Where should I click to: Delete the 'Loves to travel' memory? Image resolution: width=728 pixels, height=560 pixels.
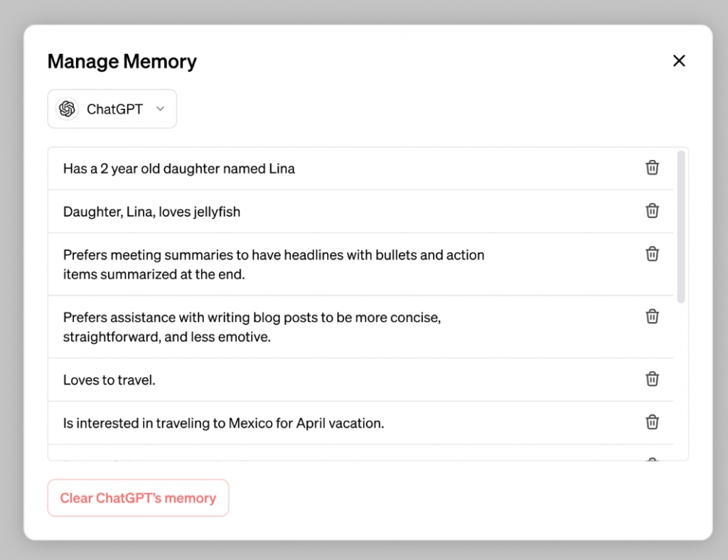coord(652,379)
